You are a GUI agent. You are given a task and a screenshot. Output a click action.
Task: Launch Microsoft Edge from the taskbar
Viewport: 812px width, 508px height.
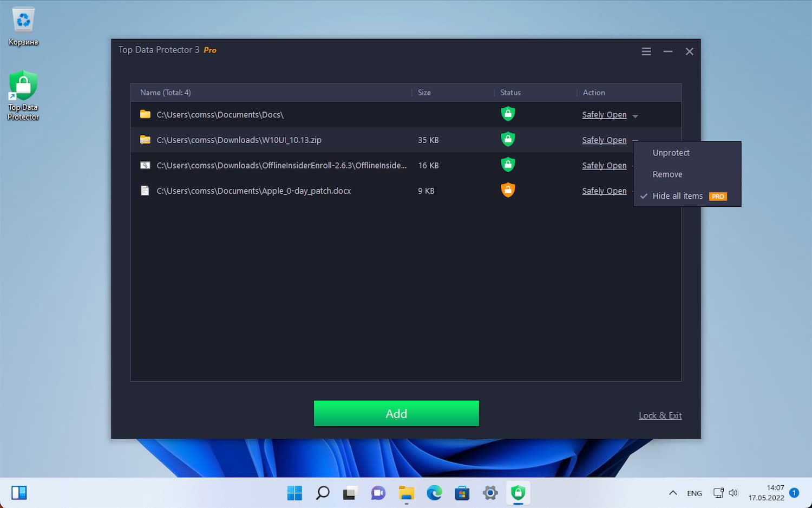pos(434,493)
